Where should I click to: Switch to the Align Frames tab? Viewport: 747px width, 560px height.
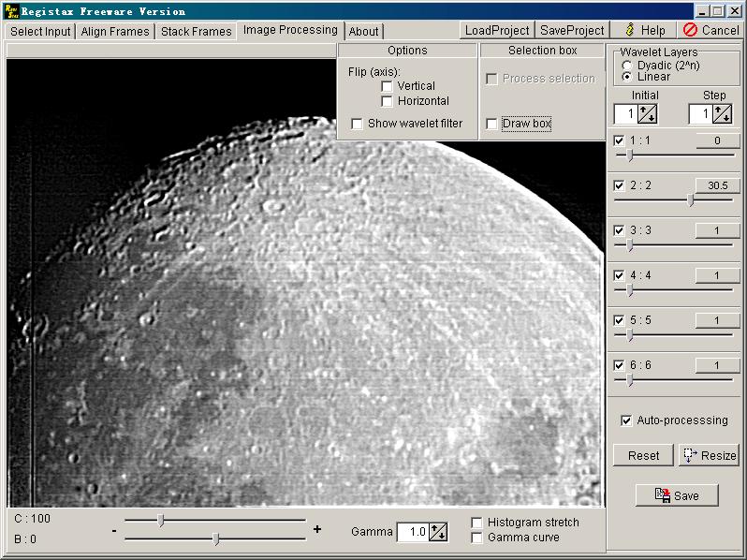click(x=115, y=32)
